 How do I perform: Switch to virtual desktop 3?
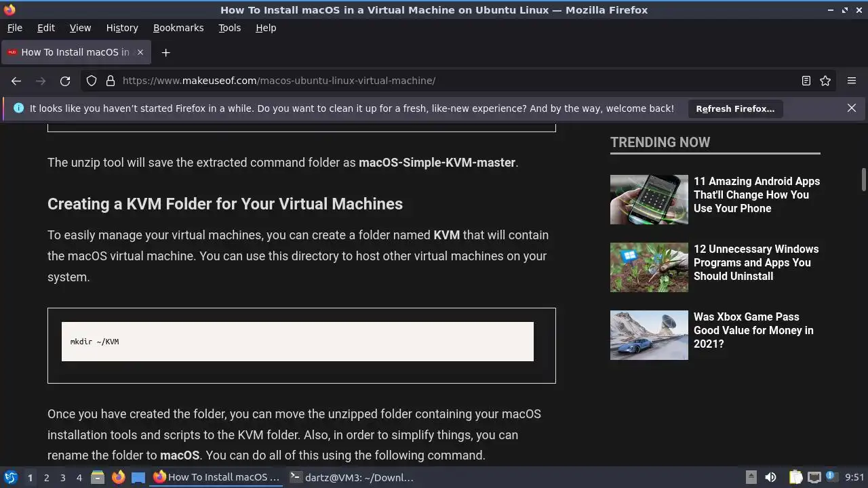click(62, 478)
